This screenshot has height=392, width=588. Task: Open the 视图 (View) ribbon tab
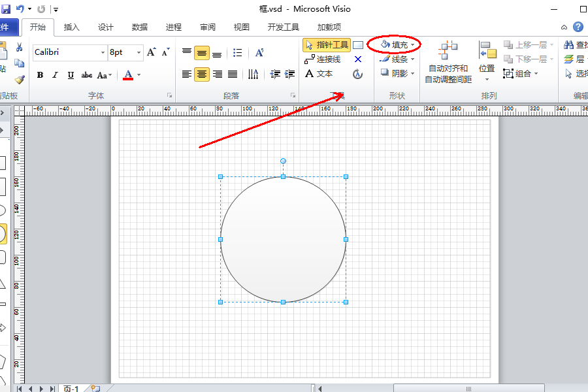point(241,27)
